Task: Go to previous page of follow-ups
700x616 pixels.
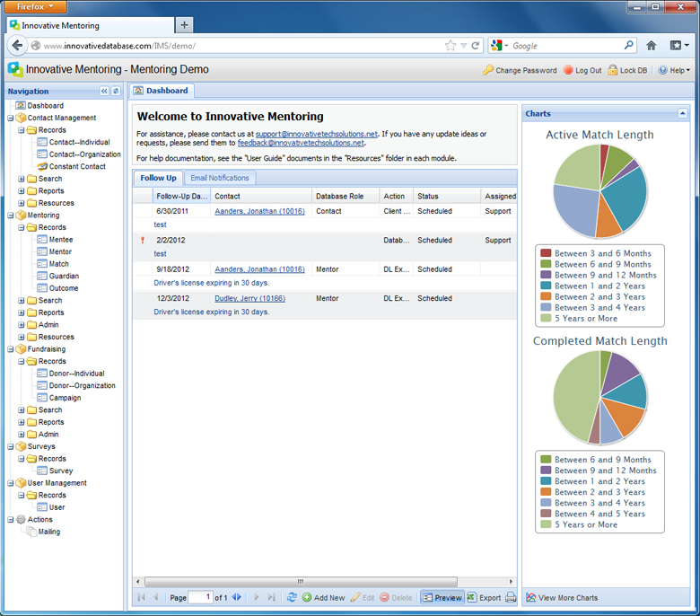Action: click(156, 598)
